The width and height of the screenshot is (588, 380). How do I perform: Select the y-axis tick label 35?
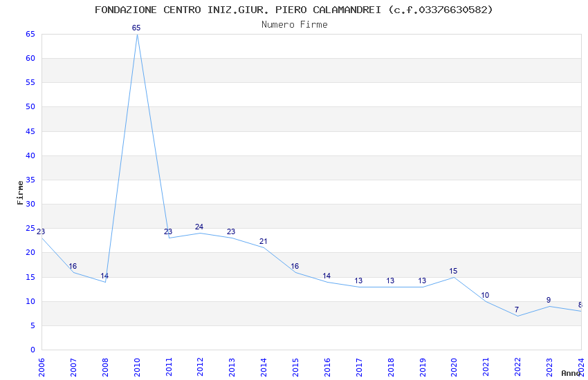pyautogui.click(x=30, y=180)
